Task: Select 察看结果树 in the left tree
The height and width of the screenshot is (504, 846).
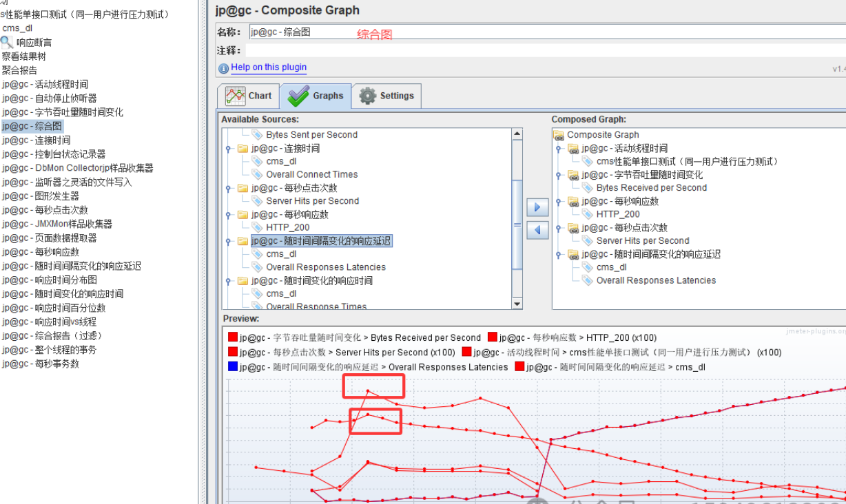Action: 23,56
